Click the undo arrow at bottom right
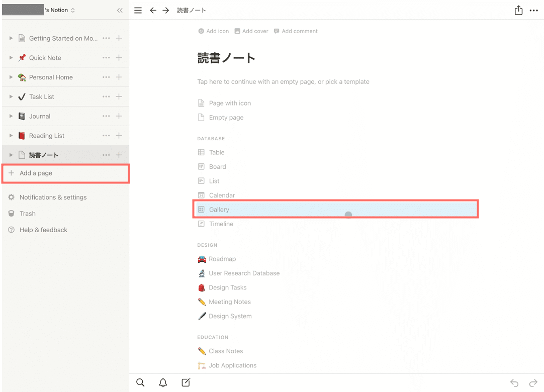Screen dimensions: 544x392 [514, 383]
